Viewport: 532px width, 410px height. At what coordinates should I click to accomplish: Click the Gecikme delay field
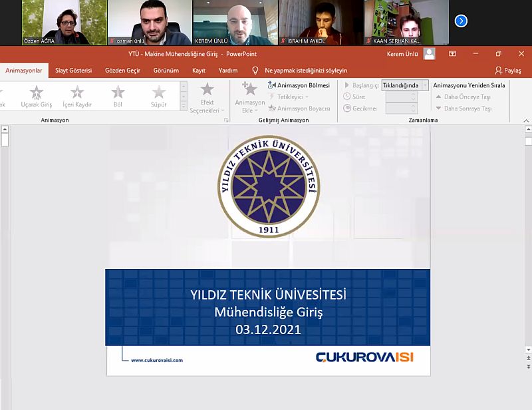[x=402, y=108]
